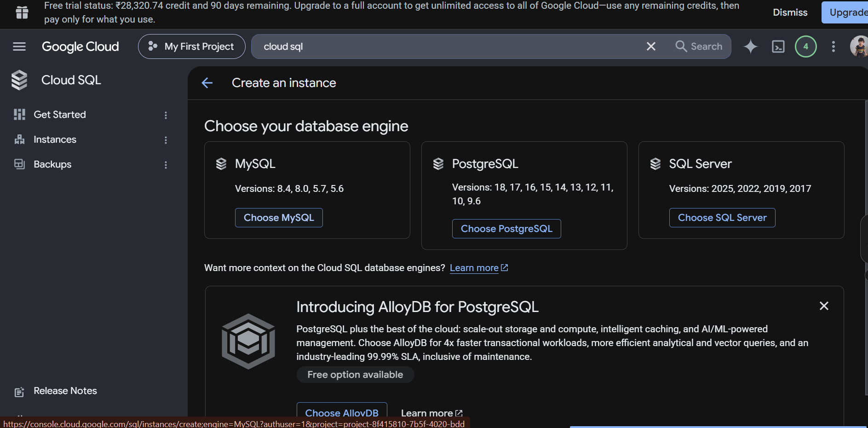Viewport: 868px width, 428px height.
Task: Open Backups more options menu
Action: (x=166, y=165)
